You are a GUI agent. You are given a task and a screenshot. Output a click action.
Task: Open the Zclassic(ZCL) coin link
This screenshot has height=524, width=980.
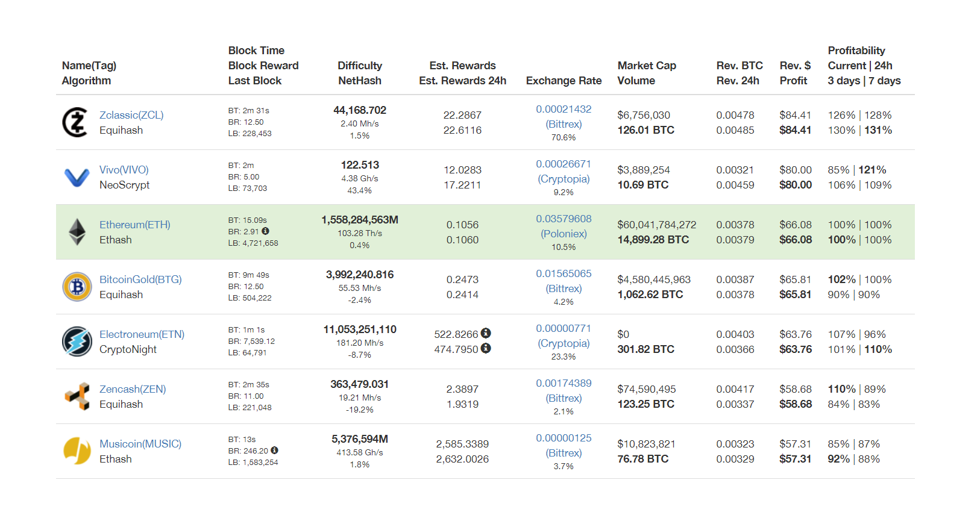coord(131,115)
